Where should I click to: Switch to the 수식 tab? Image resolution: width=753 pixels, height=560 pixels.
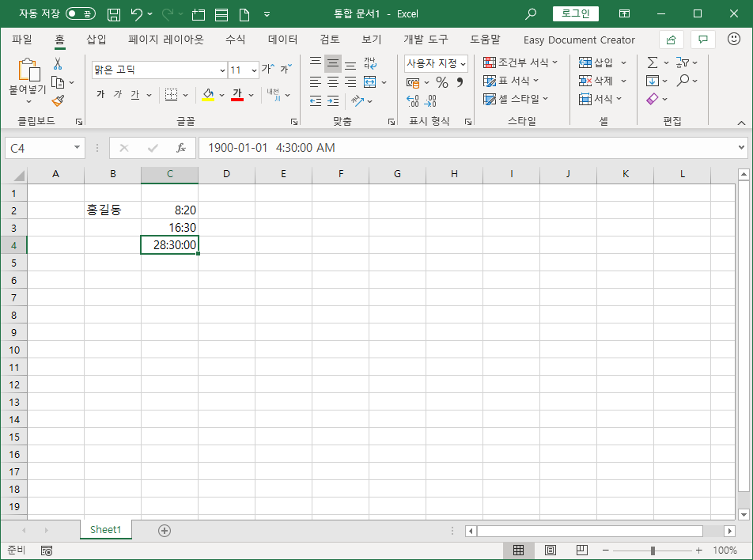236,40
